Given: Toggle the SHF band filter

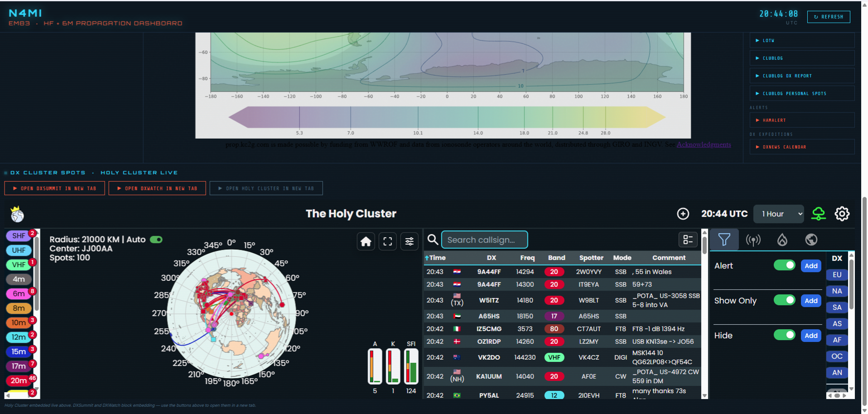Looking at the screenshot, I should tap(19, 236).
